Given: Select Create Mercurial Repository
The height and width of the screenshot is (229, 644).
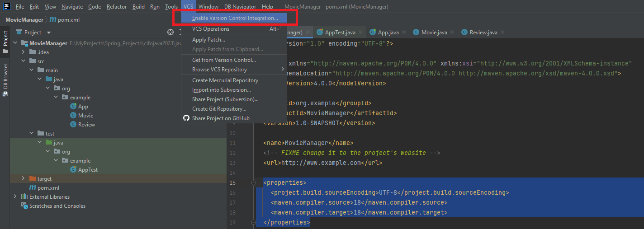Looking at the screenshot, I should coord(234,80).
